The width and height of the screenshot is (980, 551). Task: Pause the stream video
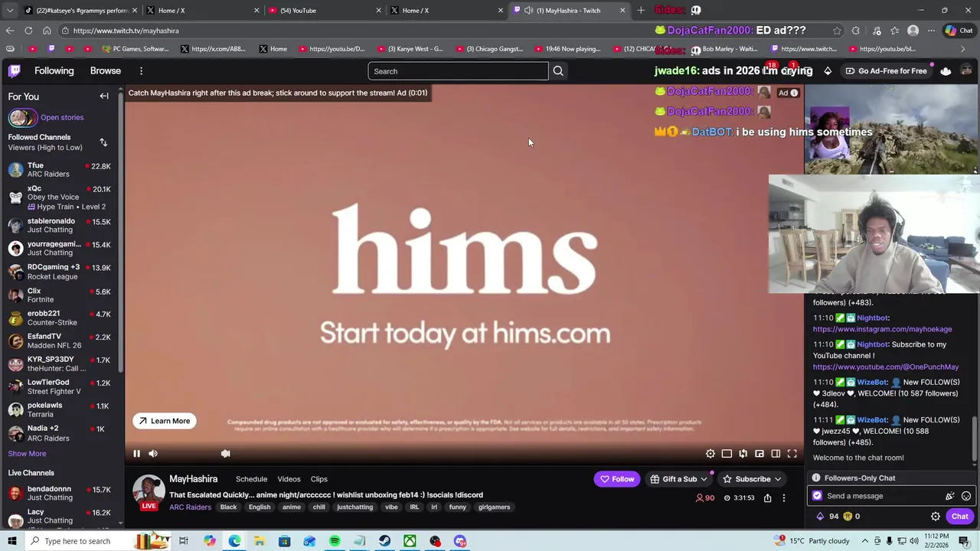pos(136,454)
